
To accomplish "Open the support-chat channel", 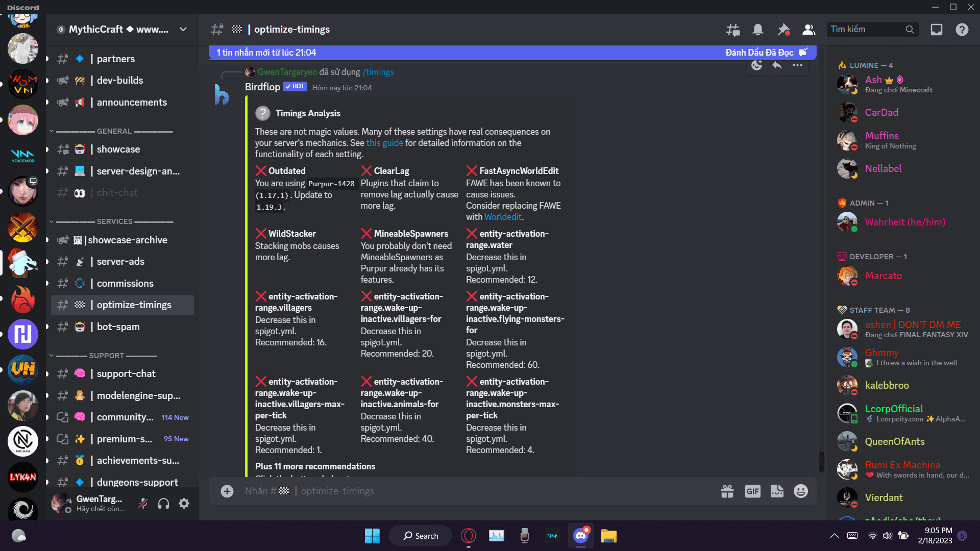I will point(126,373).
